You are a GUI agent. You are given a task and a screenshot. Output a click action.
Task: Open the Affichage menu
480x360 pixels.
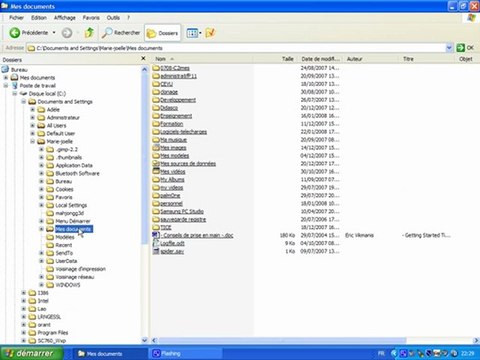click(65, 18)
